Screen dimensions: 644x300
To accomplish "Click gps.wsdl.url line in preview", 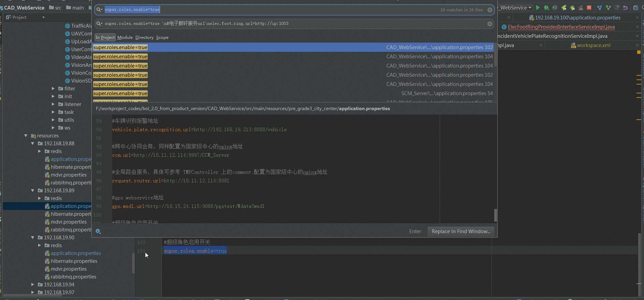I will pos(188,206).
